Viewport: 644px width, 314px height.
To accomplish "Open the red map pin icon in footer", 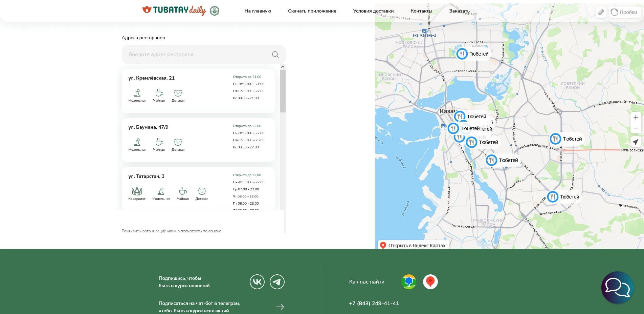I will click(x=430, y=282).
